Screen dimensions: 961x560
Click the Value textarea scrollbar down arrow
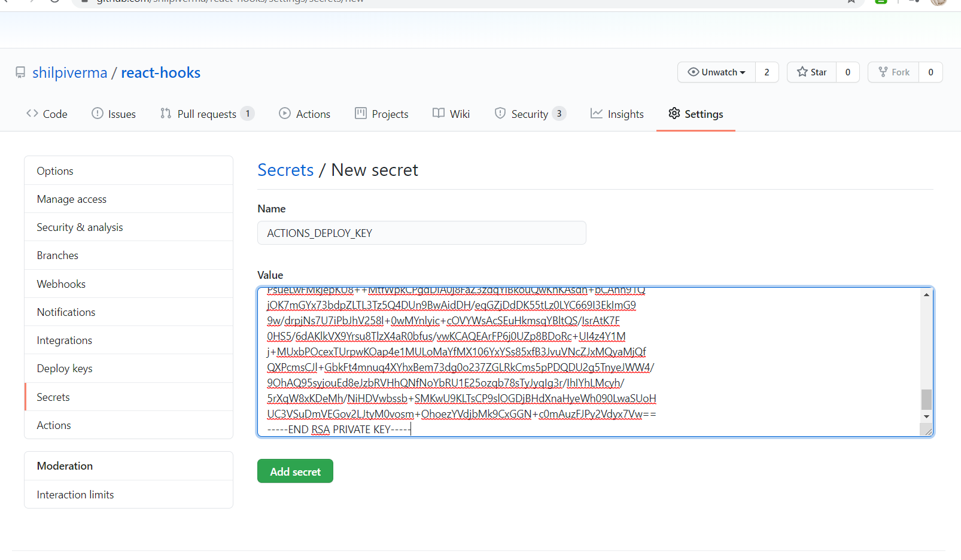926,416
